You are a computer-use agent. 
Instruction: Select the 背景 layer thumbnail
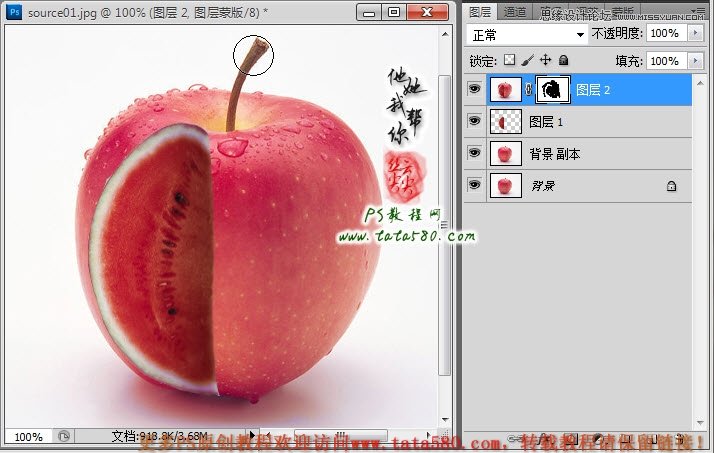505,185
